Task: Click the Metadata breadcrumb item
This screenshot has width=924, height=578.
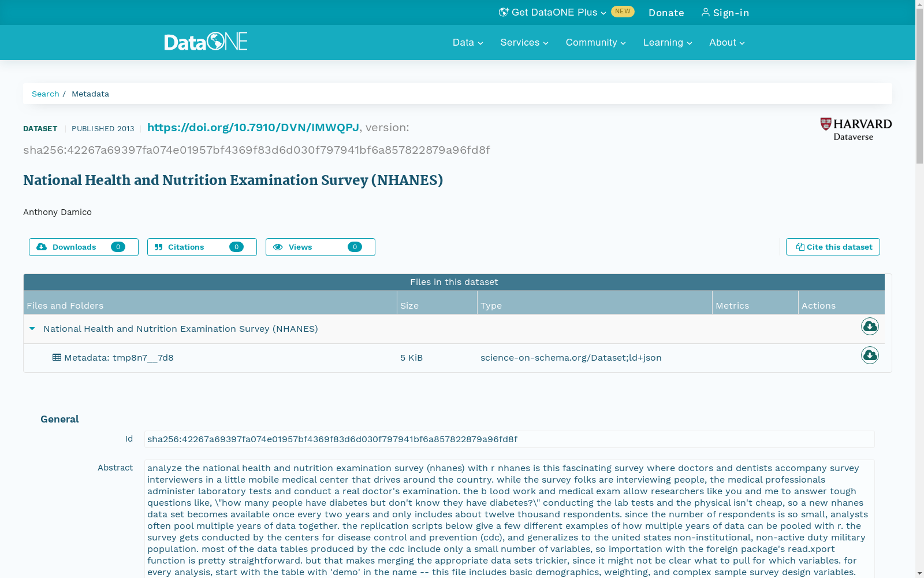Action: [90, 94]
